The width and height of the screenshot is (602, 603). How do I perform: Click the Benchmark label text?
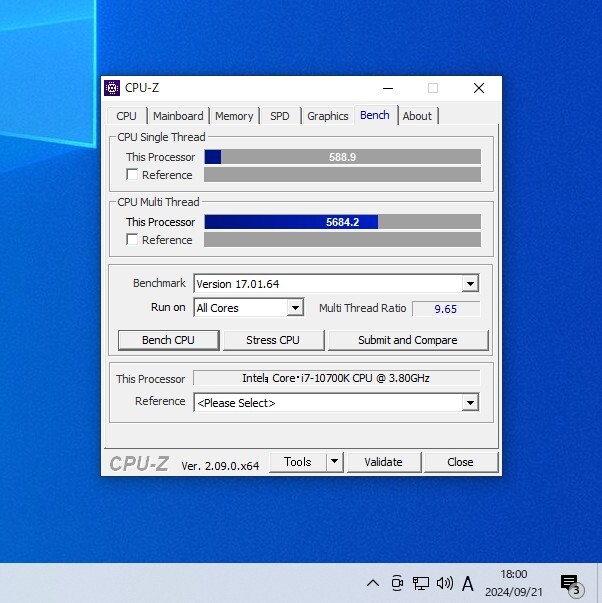tap(159, 283)
